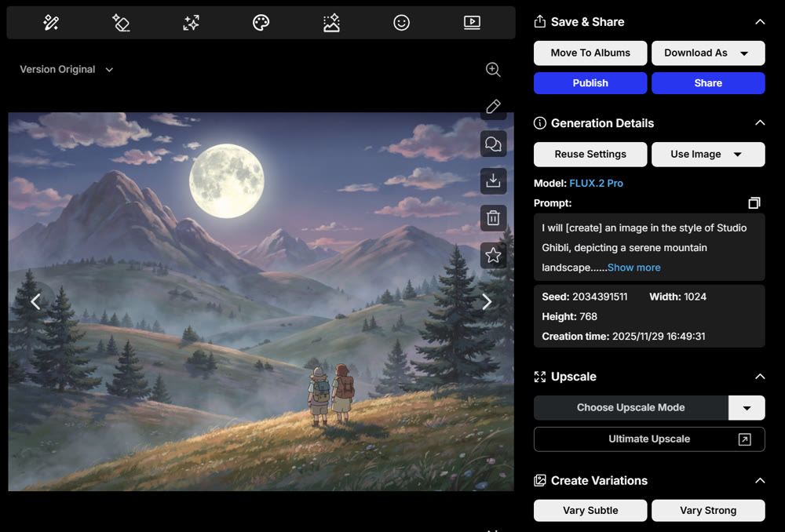785x532 pixels.
Task: Expand the Download As dropdown
Action: 708,53
